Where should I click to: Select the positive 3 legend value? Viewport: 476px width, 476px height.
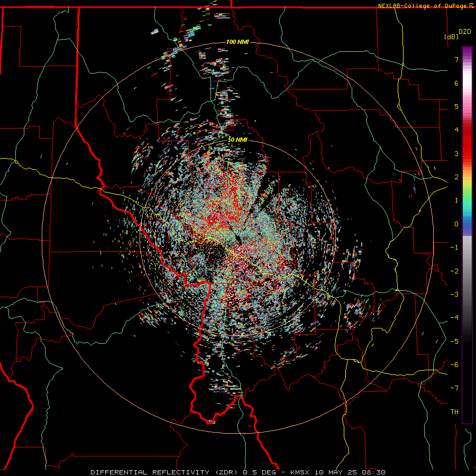(x=456, y=153)
